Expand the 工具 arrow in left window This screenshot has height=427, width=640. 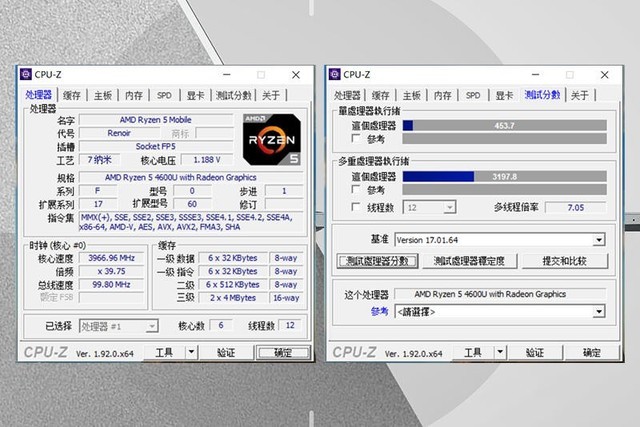191,352
